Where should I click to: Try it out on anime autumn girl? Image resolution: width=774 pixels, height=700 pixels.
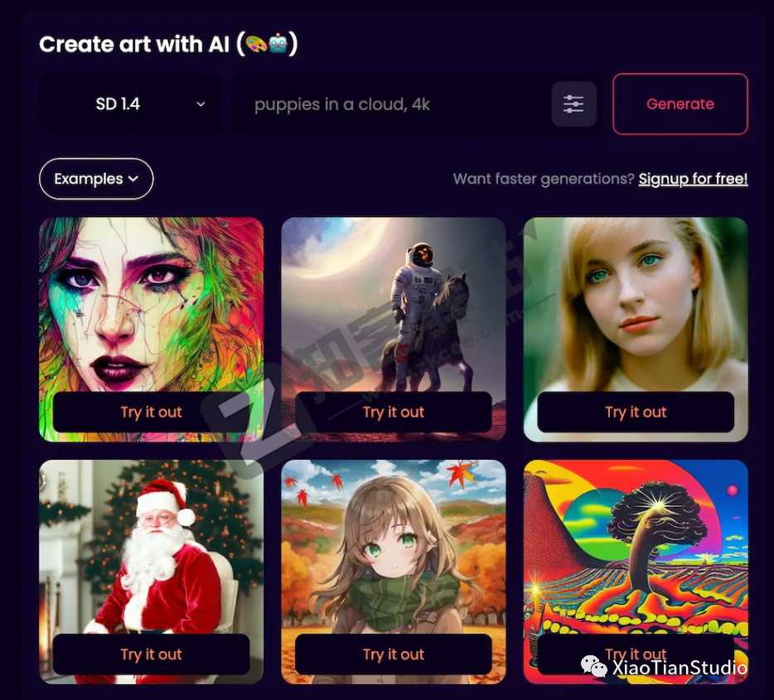click(x=394, y=654)
